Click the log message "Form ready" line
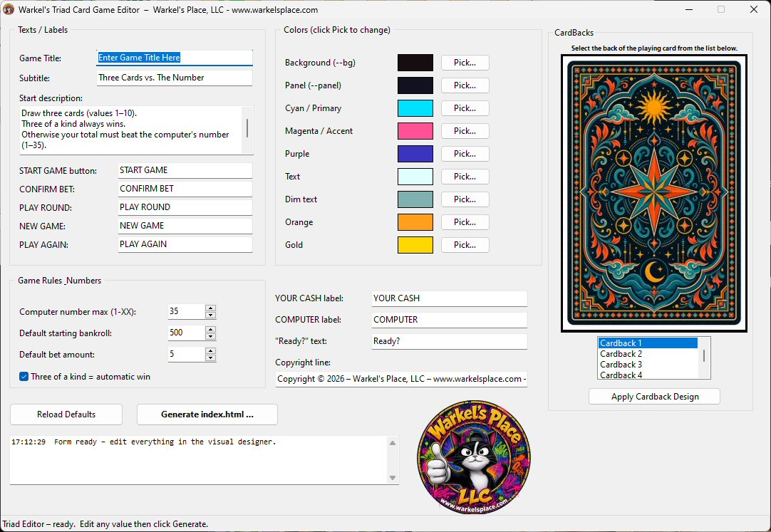Viewport: 771px width, 532px height. (x=143, y=442)
